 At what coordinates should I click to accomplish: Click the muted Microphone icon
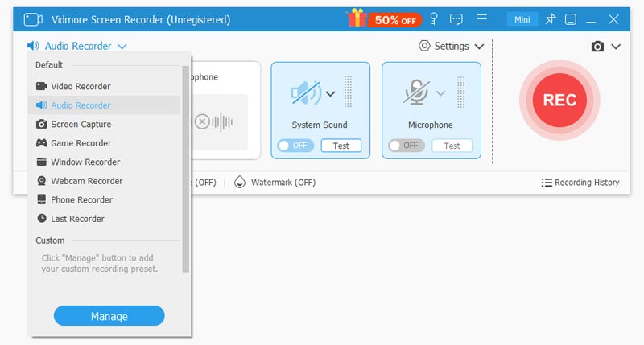(417, 92)
